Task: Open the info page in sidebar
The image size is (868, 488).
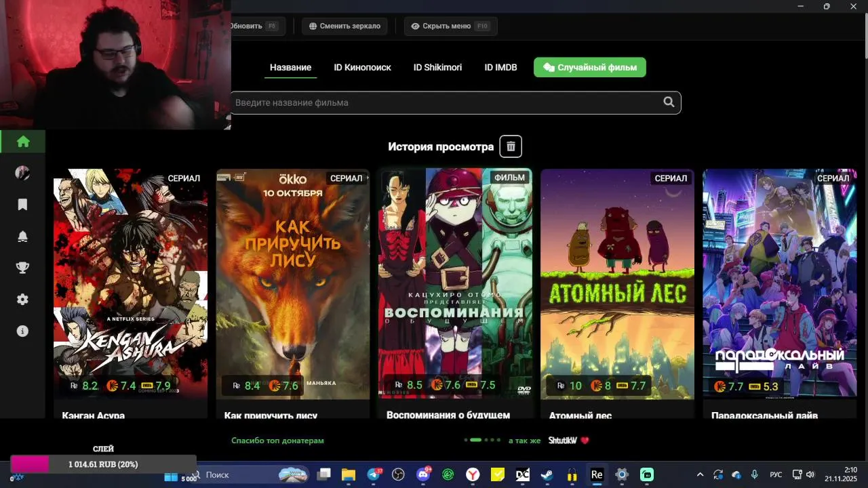Action: click(x=22, y=331)
